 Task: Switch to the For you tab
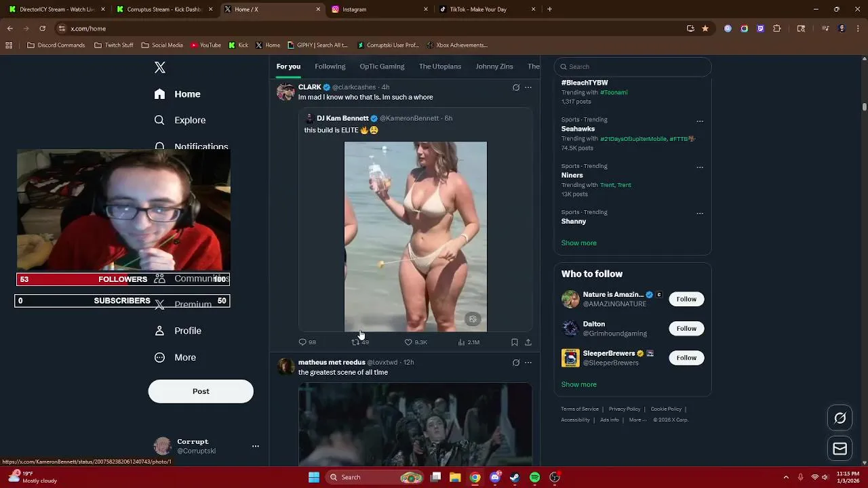pyautogui.click(x=288, y=66)
